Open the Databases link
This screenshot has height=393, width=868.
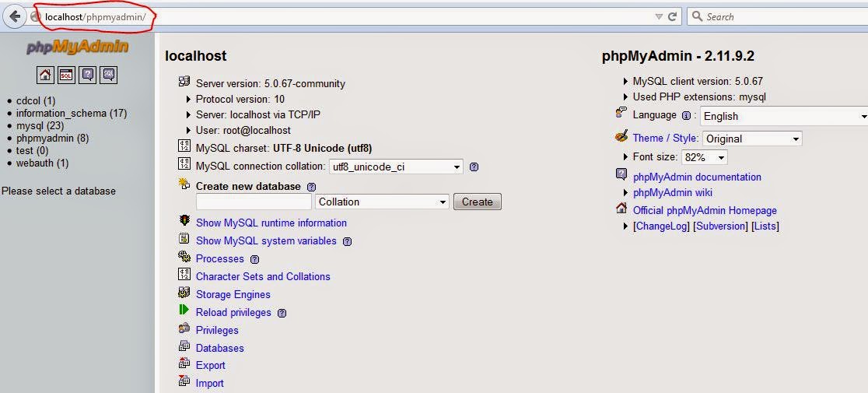220,348
